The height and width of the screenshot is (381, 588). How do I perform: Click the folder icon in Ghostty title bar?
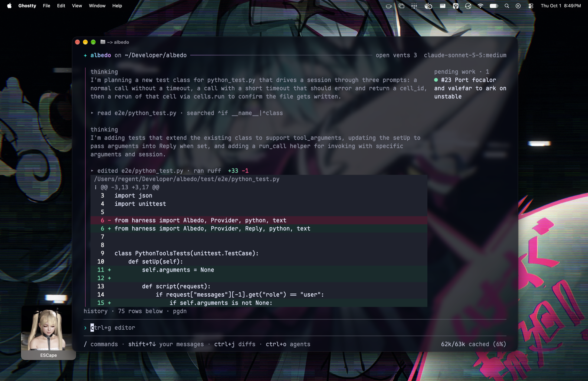(x=103, y=42)
